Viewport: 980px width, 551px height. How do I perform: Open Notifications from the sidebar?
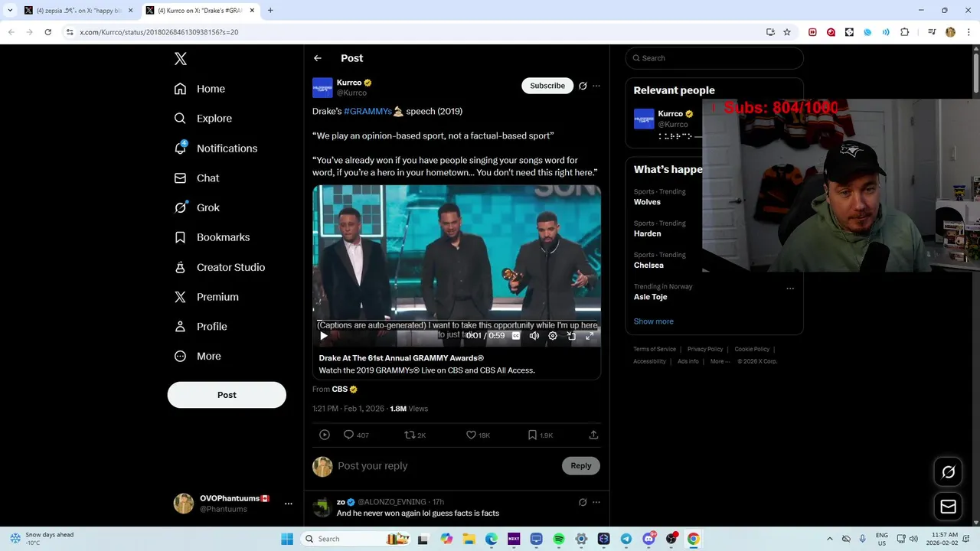216,148
